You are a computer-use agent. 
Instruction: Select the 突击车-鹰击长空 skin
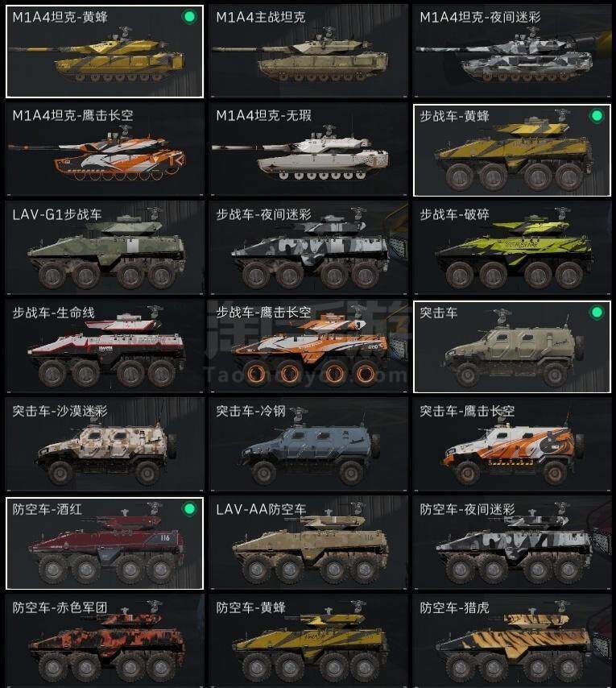(x=512, y=445)
